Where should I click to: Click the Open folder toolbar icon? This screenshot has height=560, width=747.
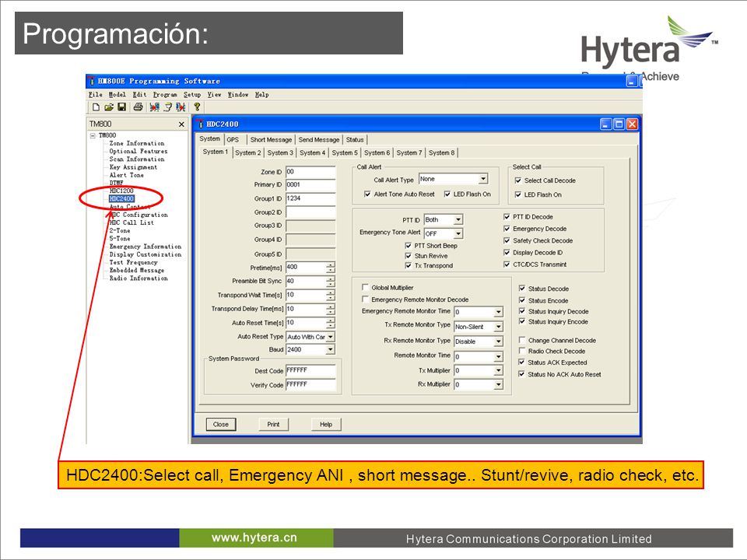(109, 107)
